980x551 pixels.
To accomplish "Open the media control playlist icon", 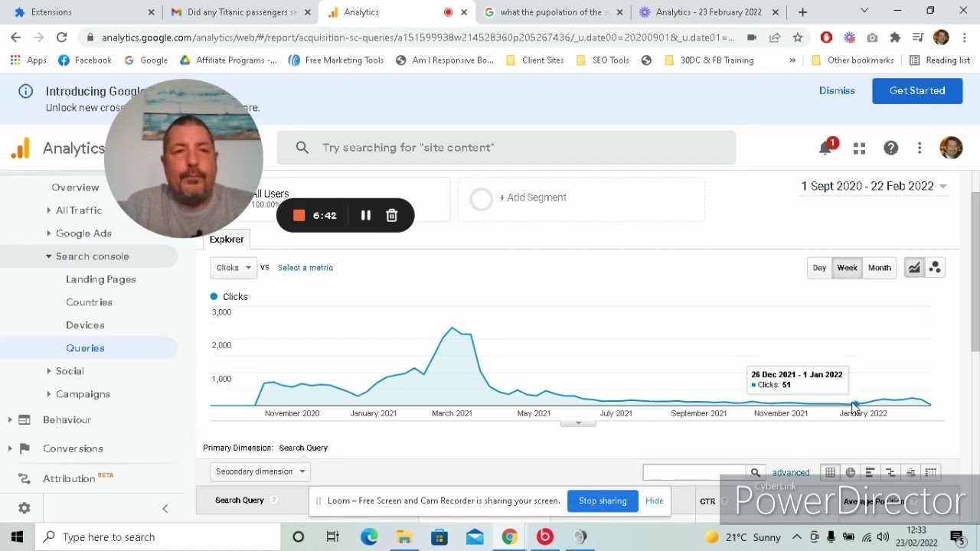I will [x=918, y=37].
